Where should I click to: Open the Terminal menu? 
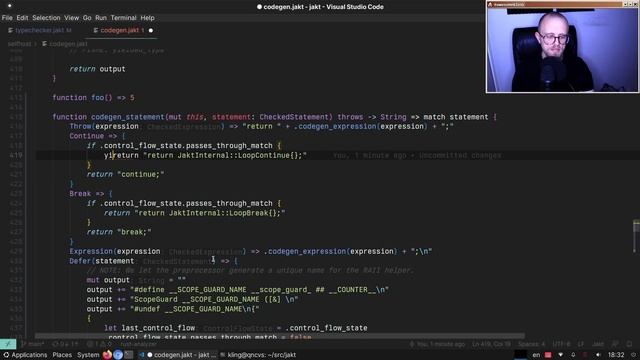point(123,18)
